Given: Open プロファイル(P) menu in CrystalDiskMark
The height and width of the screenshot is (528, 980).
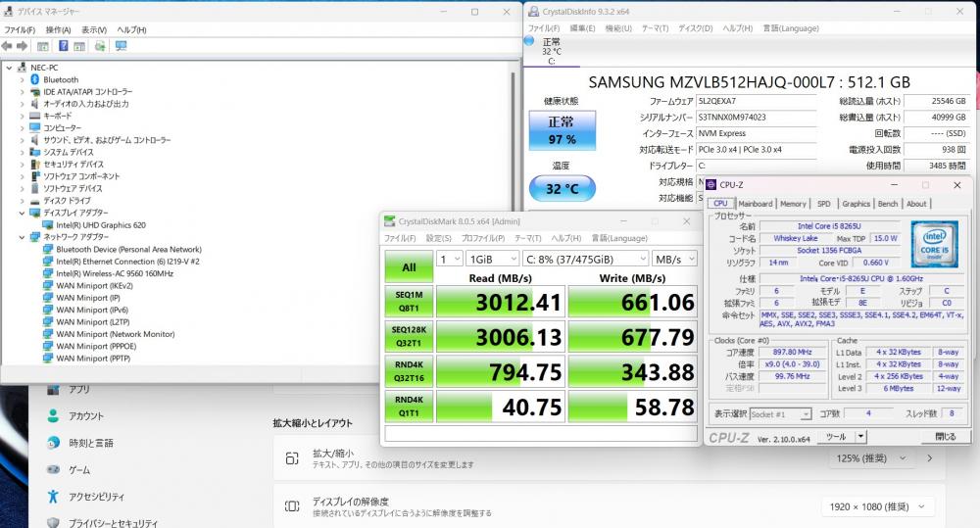Looking at the screenshot, I should coord(483,238).
